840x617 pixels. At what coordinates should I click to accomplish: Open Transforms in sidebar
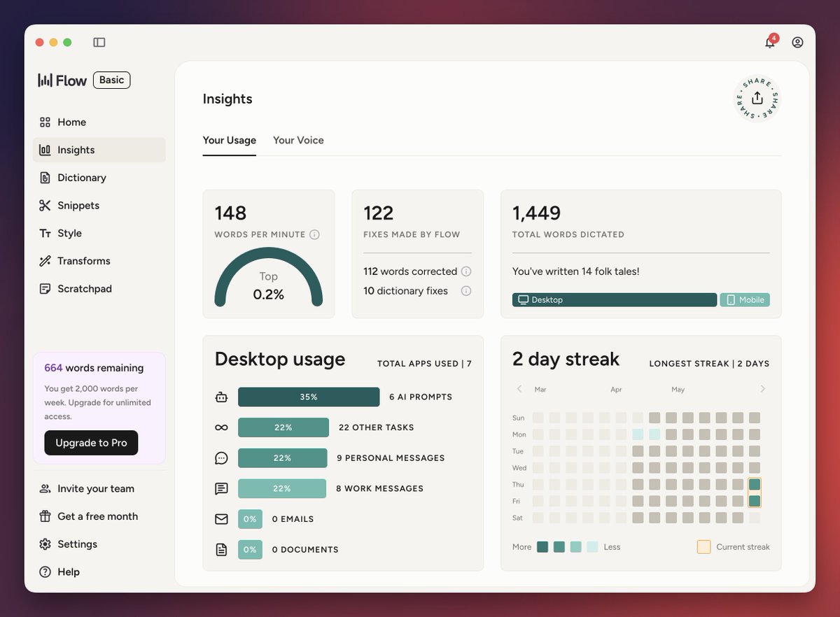coord(99,261)
